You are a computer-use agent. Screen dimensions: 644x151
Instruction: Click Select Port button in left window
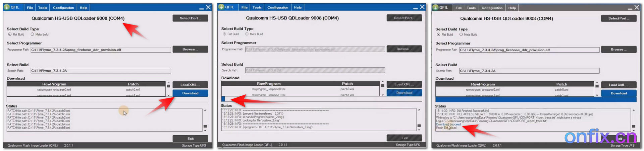[x=190, y=18]
